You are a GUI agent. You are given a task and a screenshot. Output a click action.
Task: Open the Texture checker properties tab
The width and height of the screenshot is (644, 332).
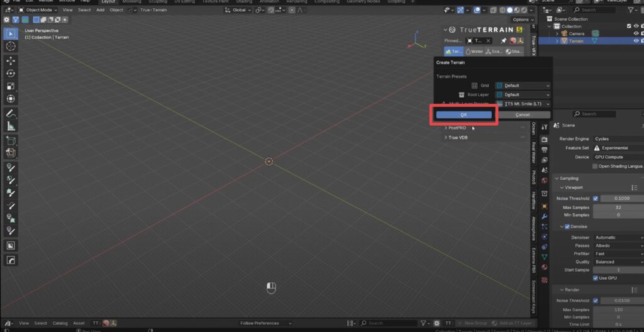(x=544, y=280)
